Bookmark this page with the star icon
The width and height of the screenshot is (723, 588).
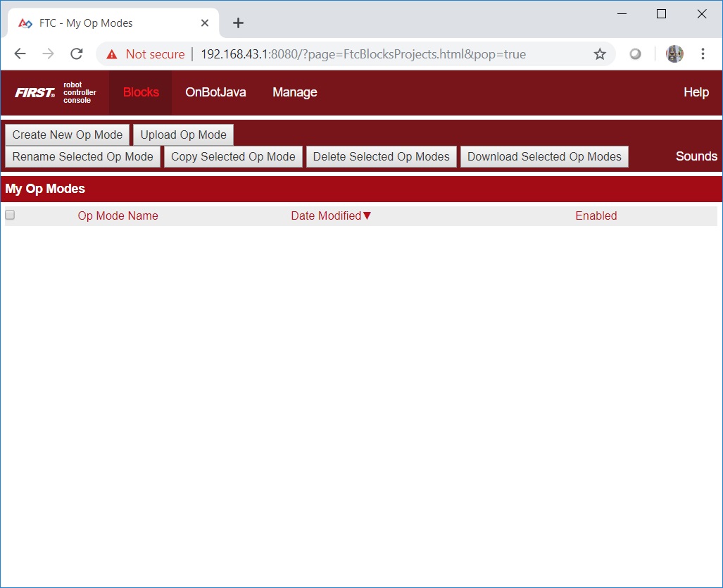(600, 54)
